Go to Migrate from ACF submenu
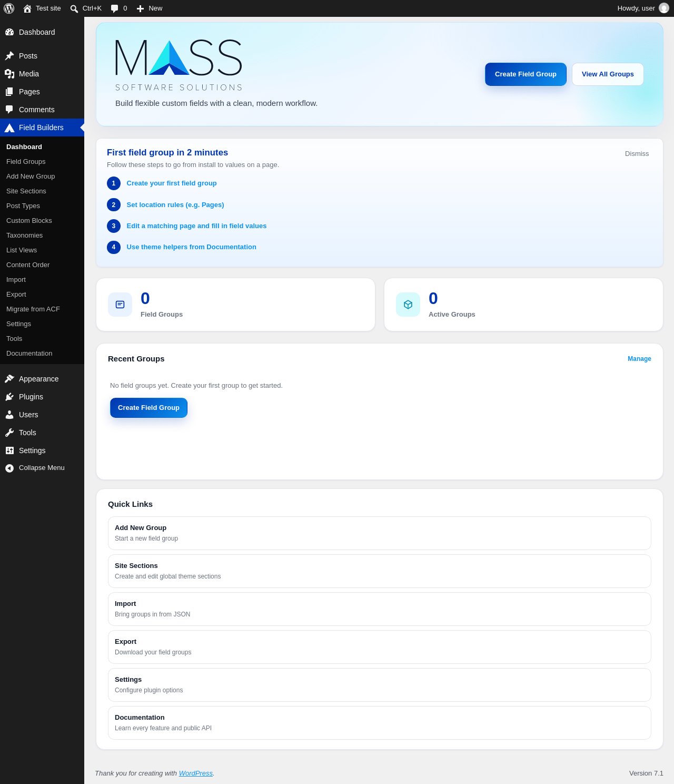Image resolution: width=674 pixels, height=784 pixels. point(33,309)
